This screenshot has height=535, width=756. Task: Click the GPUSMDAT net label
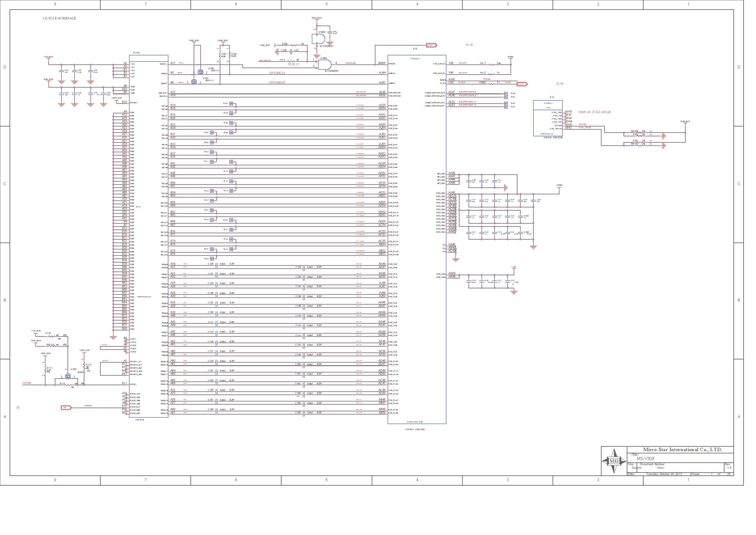click(277, 82)
